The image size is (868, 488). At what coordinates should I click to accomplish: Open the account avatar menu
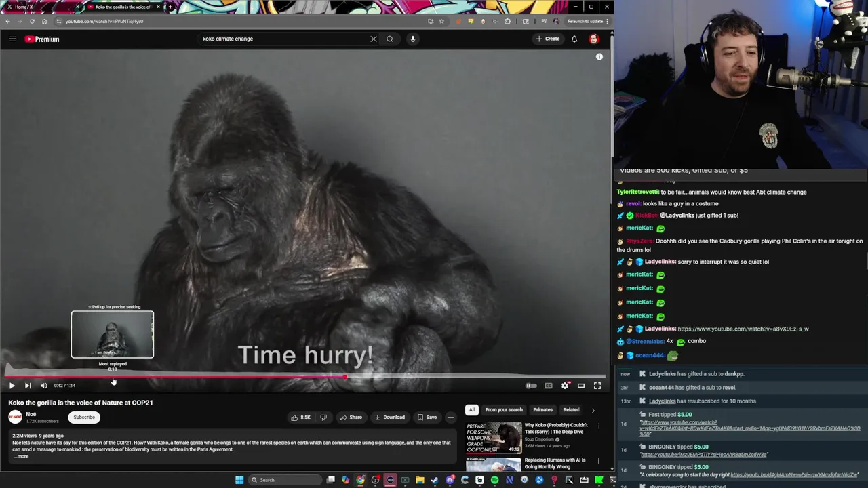pyautogui.click(x=593, y=39)
